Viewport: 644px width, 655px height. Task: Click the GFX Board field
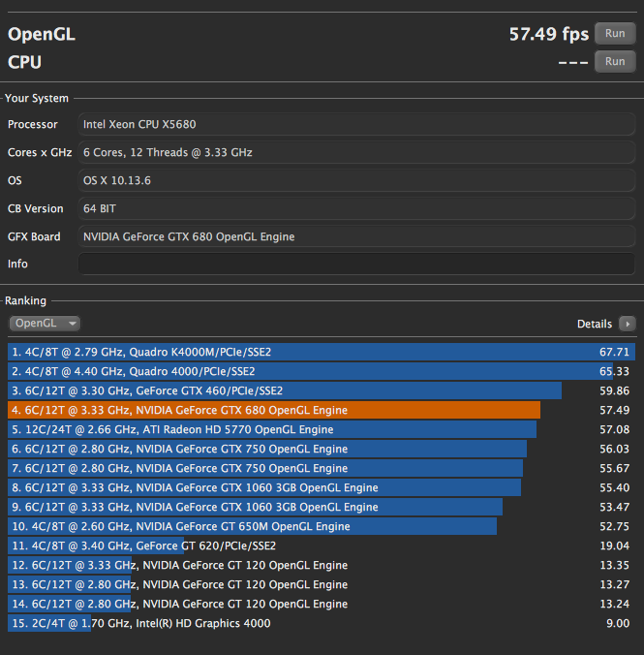[x=356, y=236]
